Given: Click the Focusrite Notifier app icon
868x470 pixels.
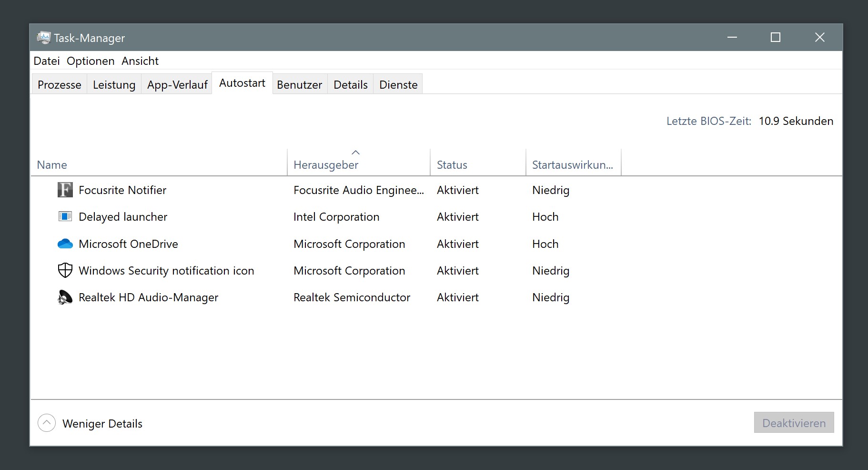Looking at the screenshot, I should [x=65, y=190].
